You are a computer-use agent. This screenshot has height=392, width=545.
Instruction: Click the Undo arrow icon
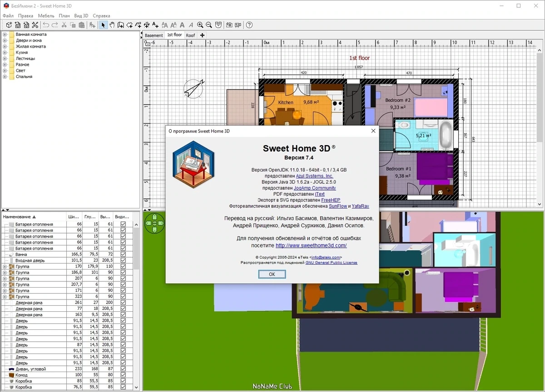(x=46, y=25)
